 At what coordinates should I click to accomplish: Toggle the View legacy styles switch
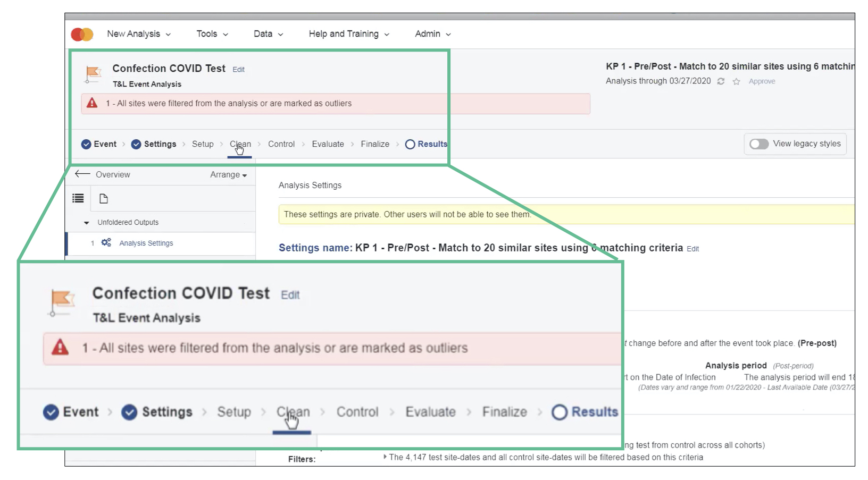point(759,144)
